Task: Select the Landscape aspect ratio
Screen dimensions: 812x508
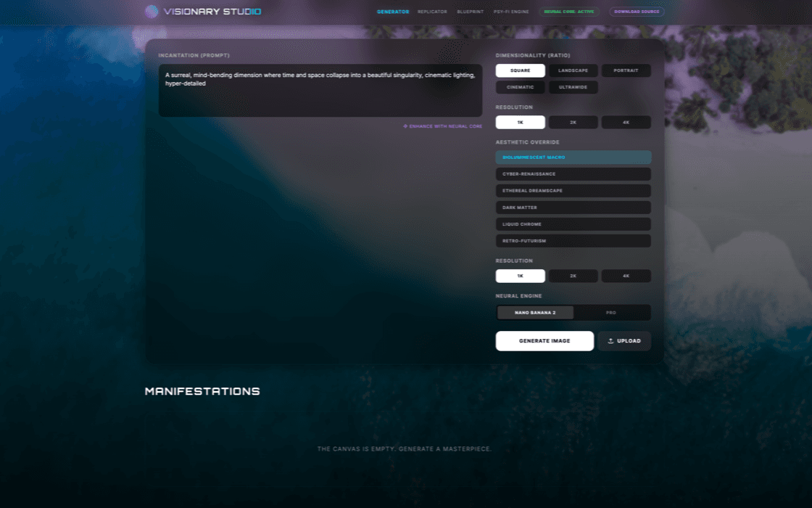Action: (573, 70)
